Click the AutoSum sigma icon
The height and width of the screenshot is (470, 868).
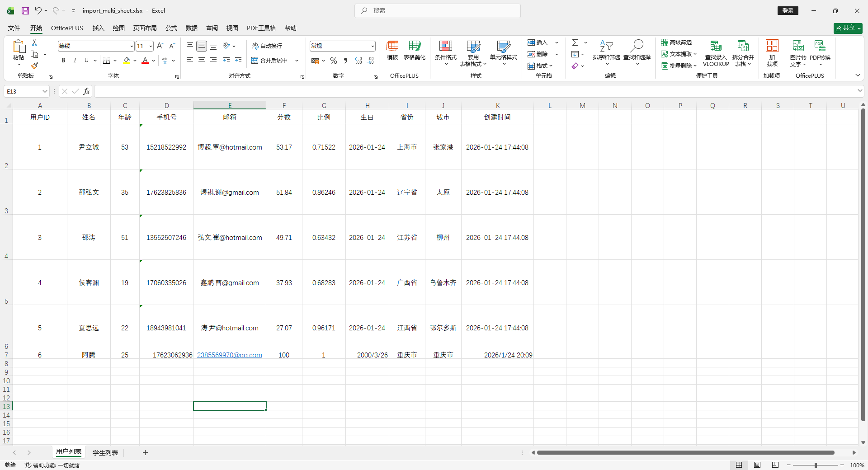pyautogui.click(x=575, y=42)
